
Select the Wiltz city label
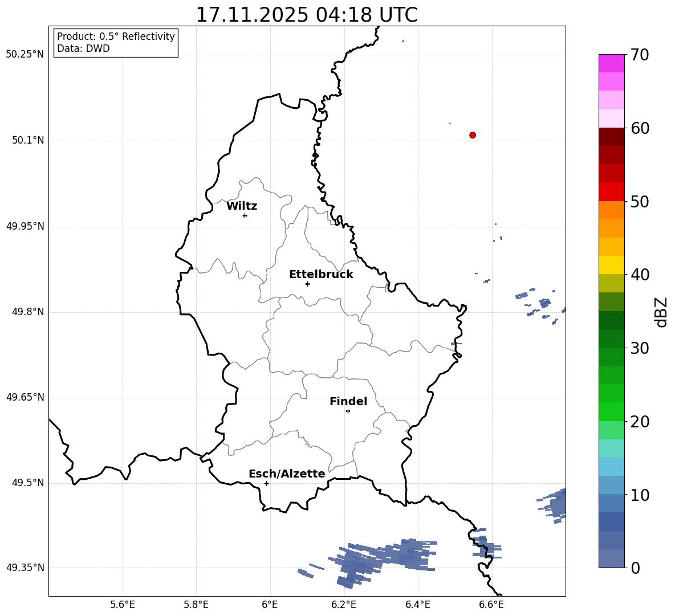242,206
